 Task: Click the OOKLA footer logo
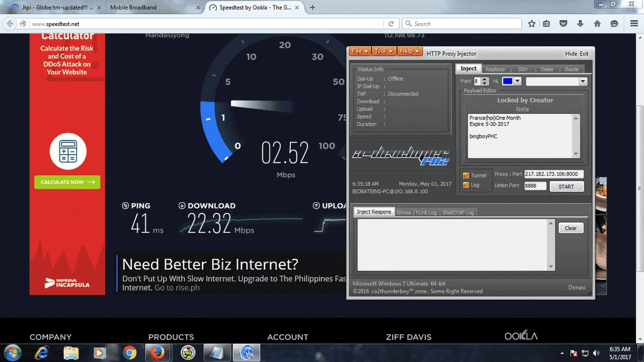tap(521, 336)
